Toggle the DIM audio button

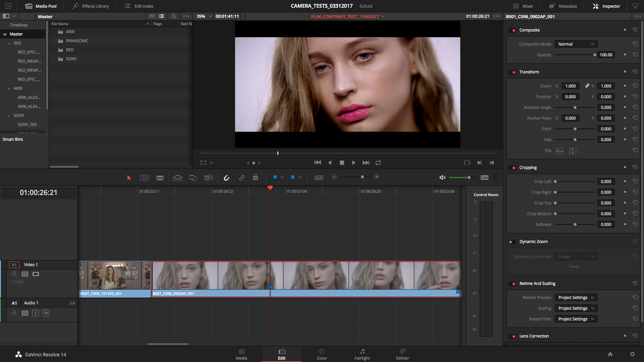(x=484, y=178)
